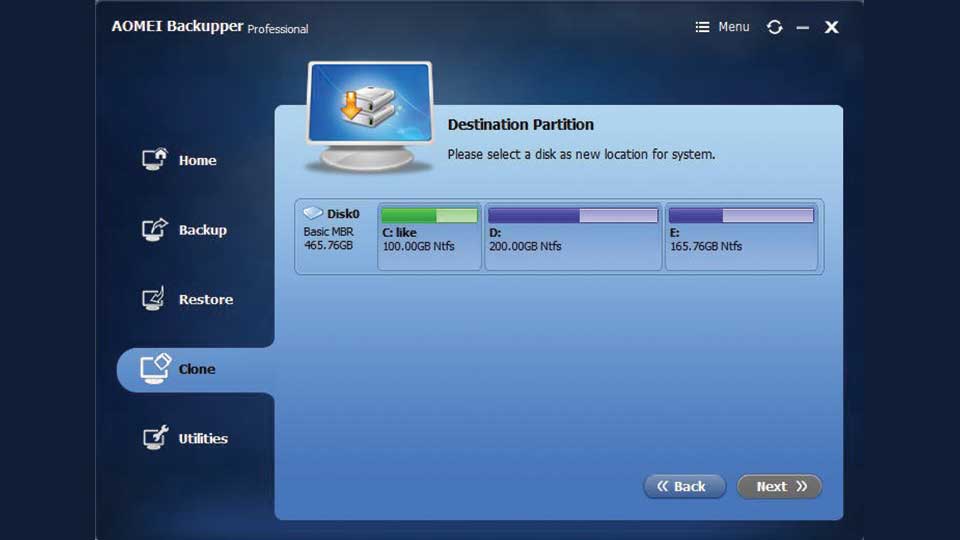Open the Menu label

tap(733, 27)
